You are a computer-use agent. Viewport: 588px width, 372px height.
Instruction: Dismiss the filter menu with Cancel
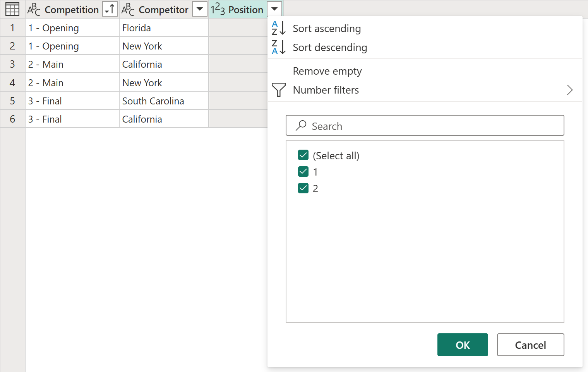tap(530, 345)
